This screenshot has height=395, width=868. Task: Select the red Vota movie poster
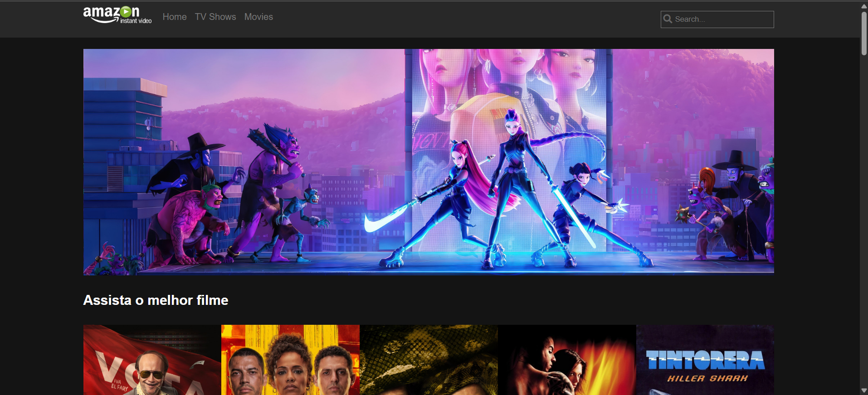[x=152, y=360]
